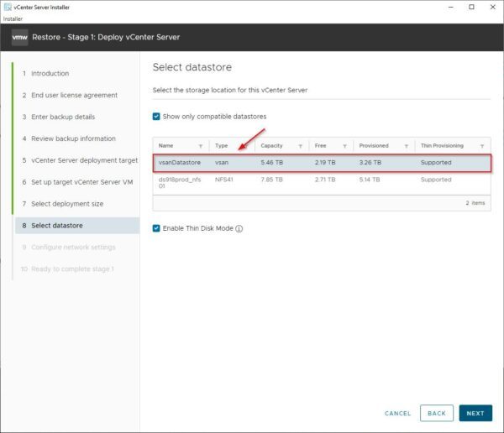
Task: Click the Name column filter icon
Action: pos(200,146)
